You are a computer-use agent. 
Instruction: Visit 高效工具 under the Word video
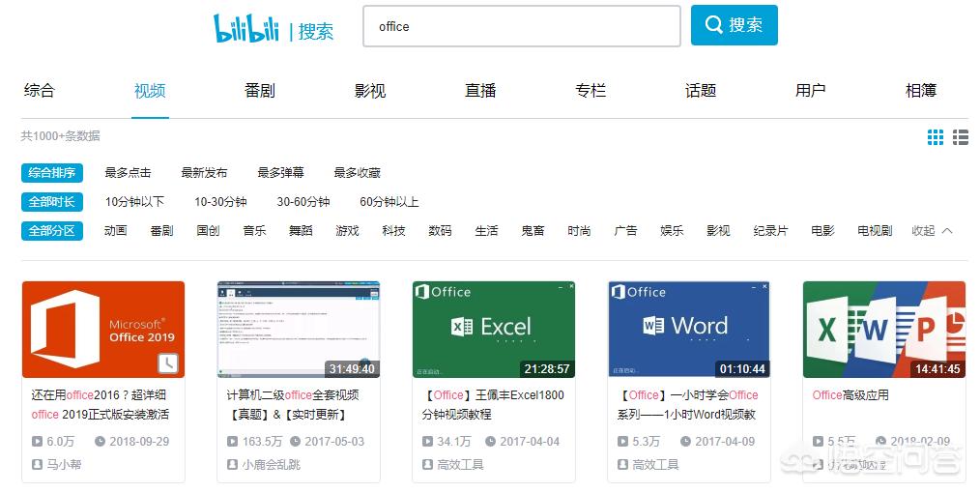tap(655, 464)
